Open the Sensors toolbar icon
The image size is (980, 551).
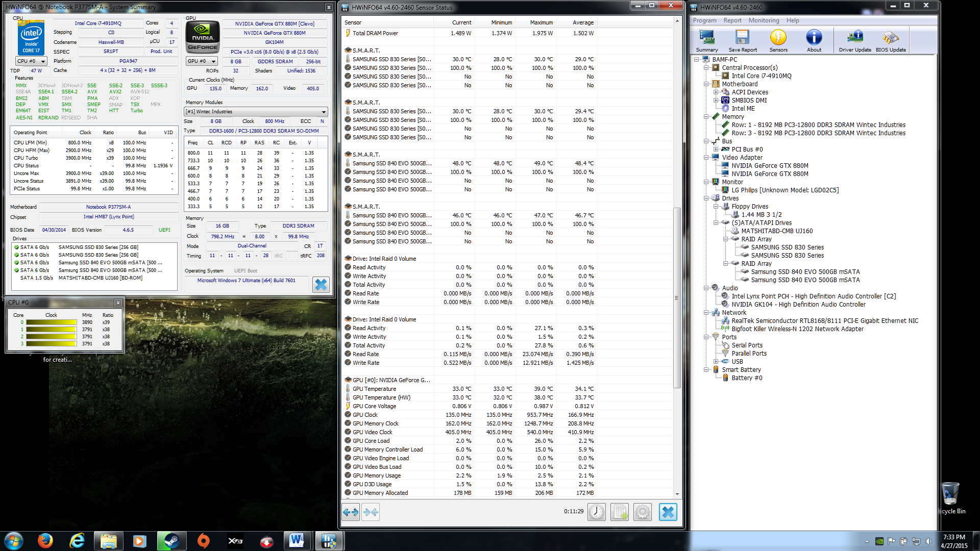pyautogui.click(x=778, y=40)
